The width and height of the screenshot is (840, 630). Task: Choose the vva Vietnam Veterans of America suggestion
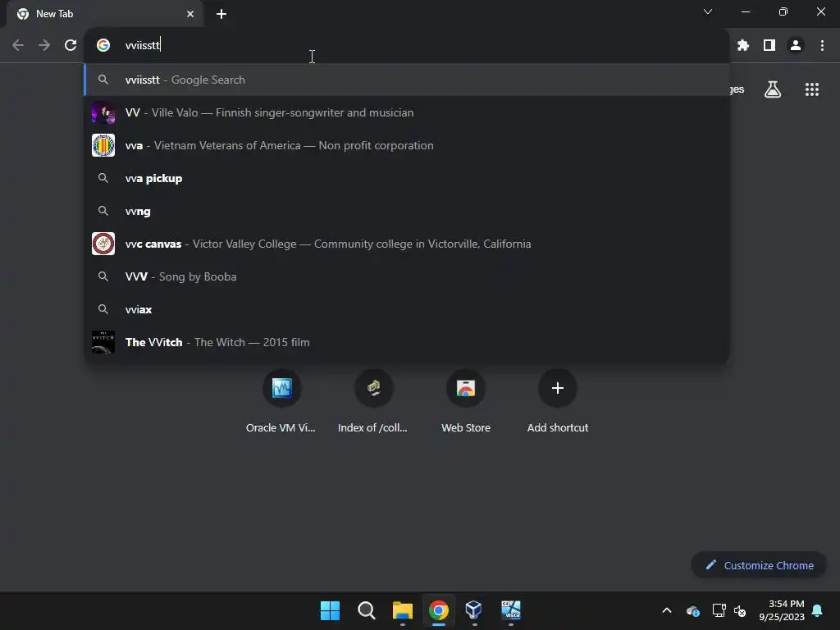coord(407,145)
